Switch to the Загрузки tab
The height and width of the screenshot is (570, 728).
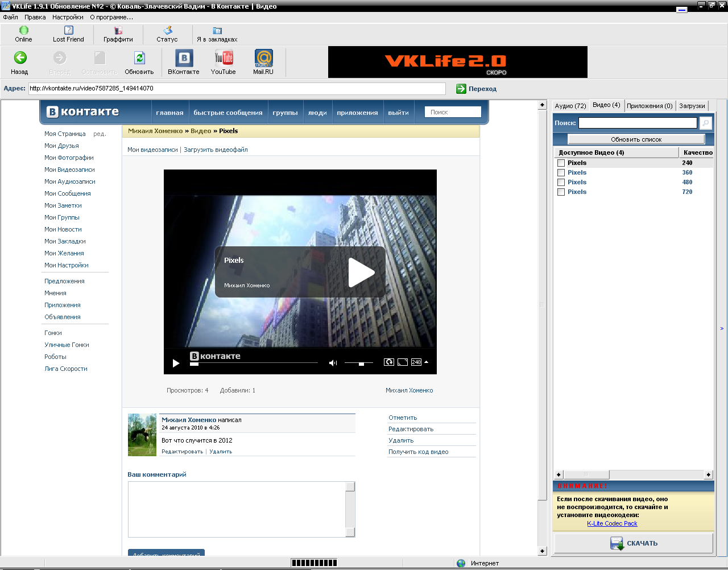pyautogui.click(x=692, y=106)
